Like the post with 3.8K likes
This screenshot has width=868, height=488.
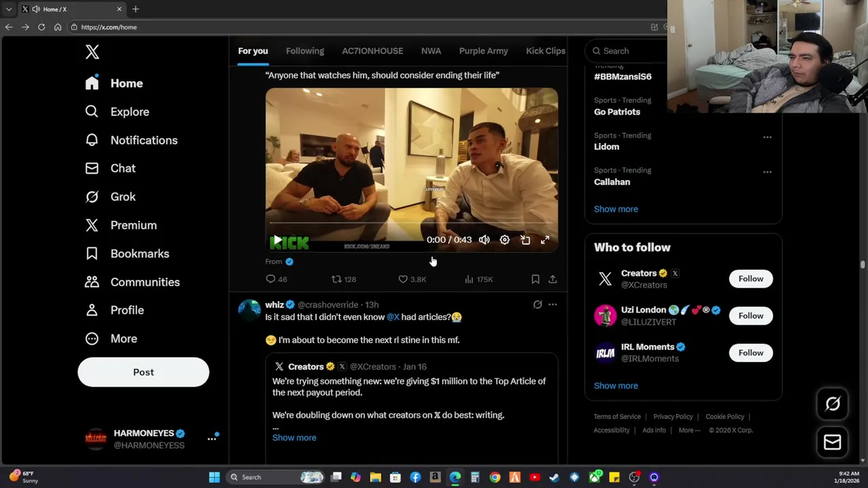pyautogui.click(x=412, y=279)
